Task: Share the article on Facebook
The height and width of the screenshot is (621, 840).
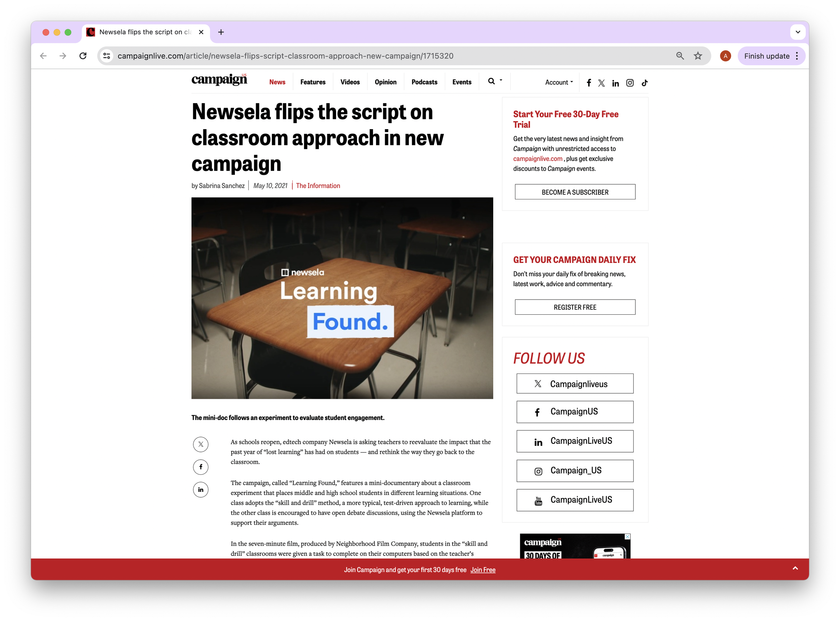Action: pyautogui.click(x=201, y=467)
